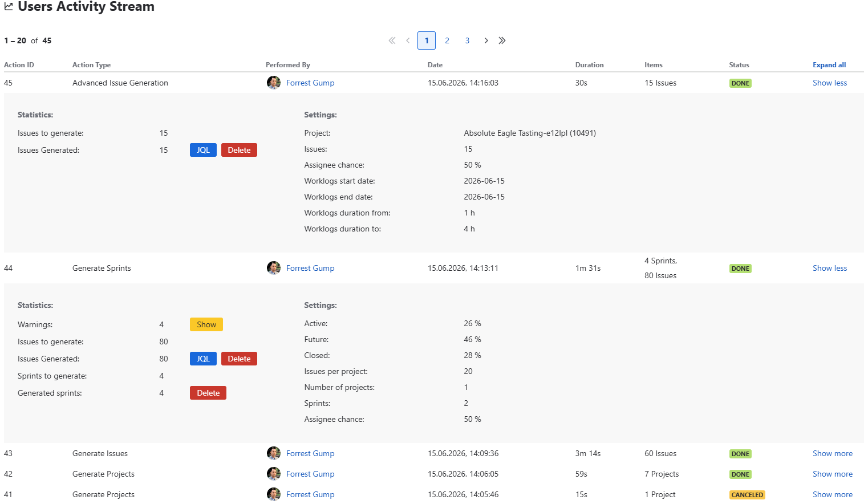This screenshot has height=504, width=864.
Task: Open Forrest Gump link for action 41
Action: 310,494
